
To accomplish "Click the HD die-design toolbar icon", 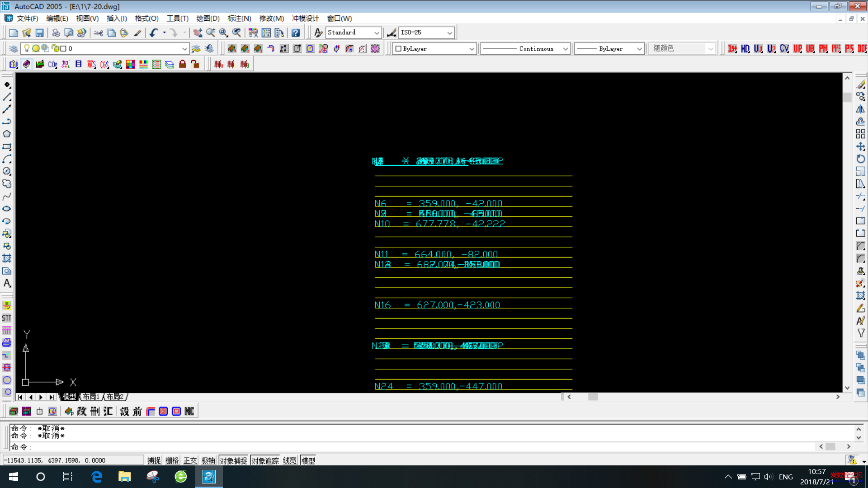I will point(745,48).
